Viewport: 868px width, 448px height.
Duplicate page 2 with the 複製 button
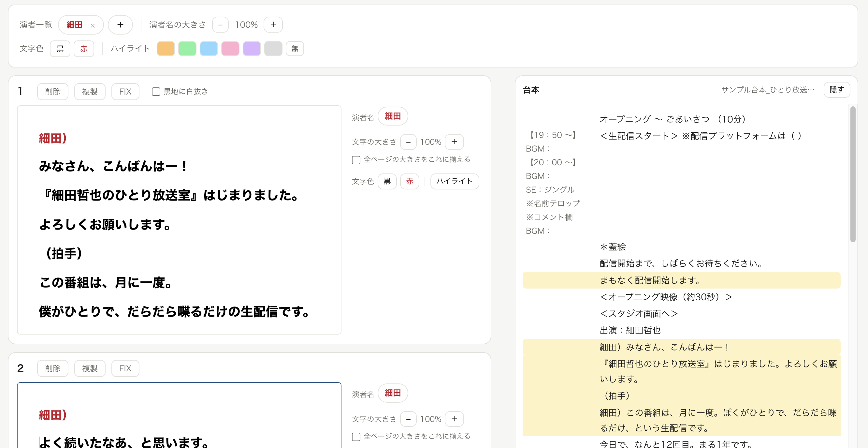[90, 368]
